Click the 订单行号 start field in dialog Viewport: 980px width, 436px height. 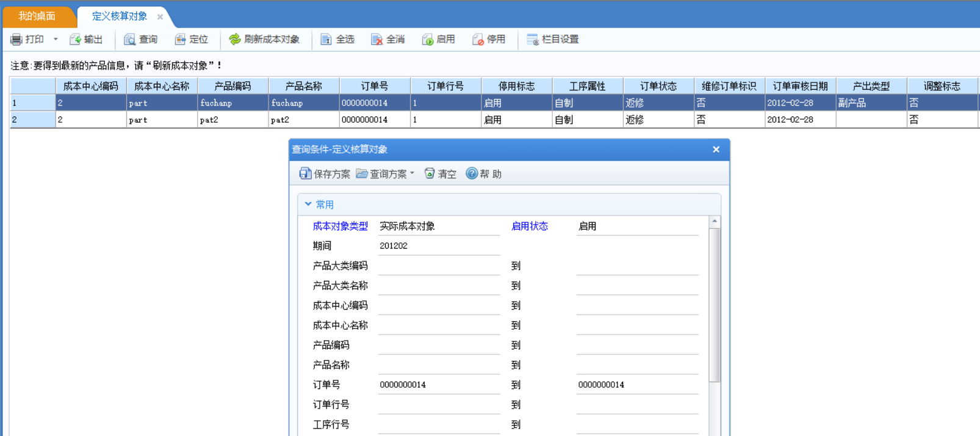point(439,405)
